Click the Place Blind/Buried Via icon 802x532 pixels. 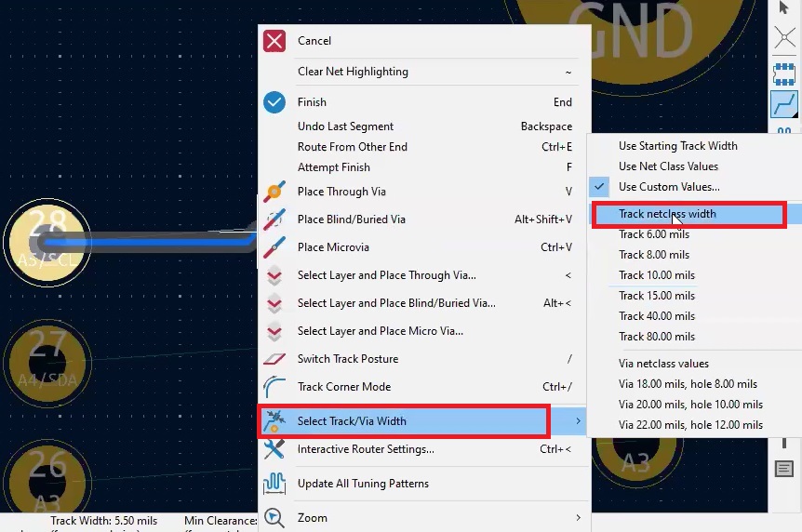click(274, 219)
